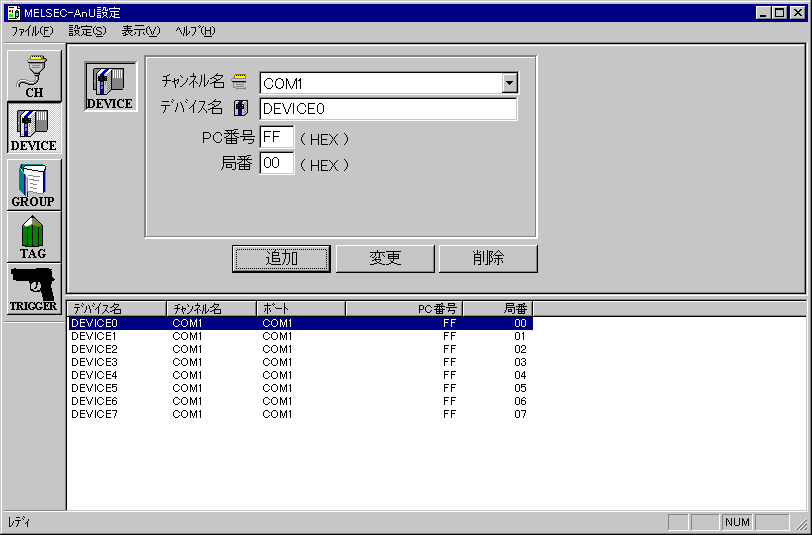Click station number 03 cell
This screenshot has height=535, width=812.
coord(520,362)
